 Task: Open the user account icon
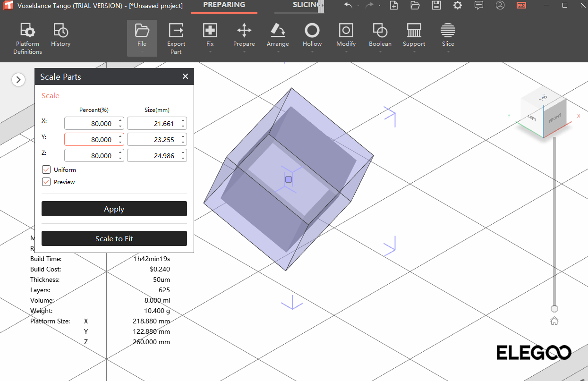click(500, 6)
